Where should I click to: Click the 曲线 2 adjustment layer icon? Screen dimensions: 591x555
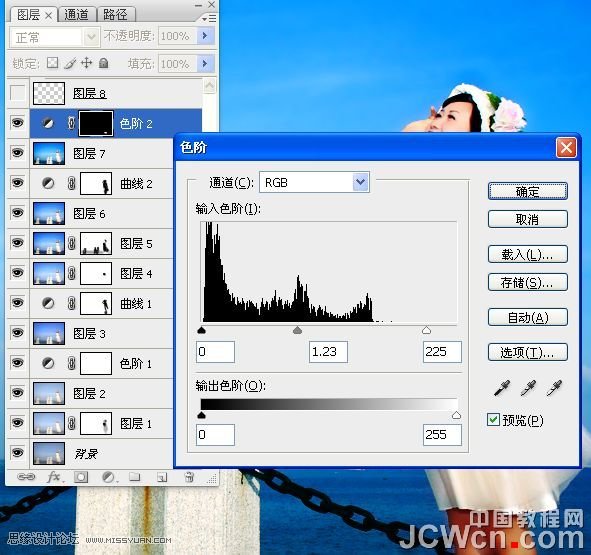(x=48, y=183)
